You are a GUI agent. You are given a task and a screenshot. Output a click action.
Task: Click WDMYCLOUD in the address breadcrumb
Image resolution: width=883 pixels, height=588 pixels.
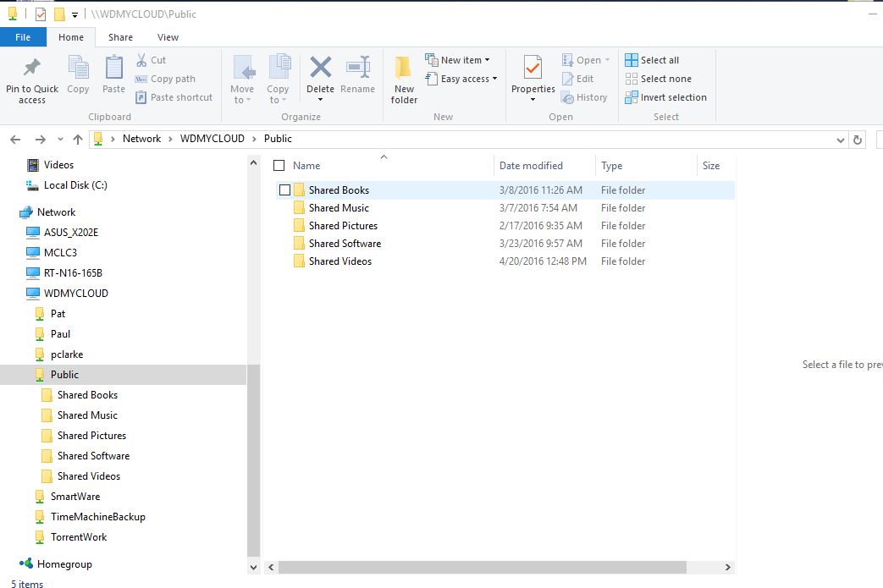coord(212,139)
